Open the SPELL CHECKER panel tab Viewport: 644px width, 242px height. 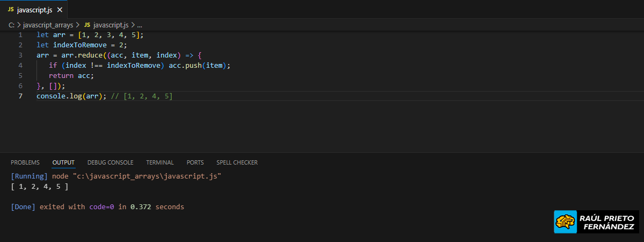[x=237, y=162]
